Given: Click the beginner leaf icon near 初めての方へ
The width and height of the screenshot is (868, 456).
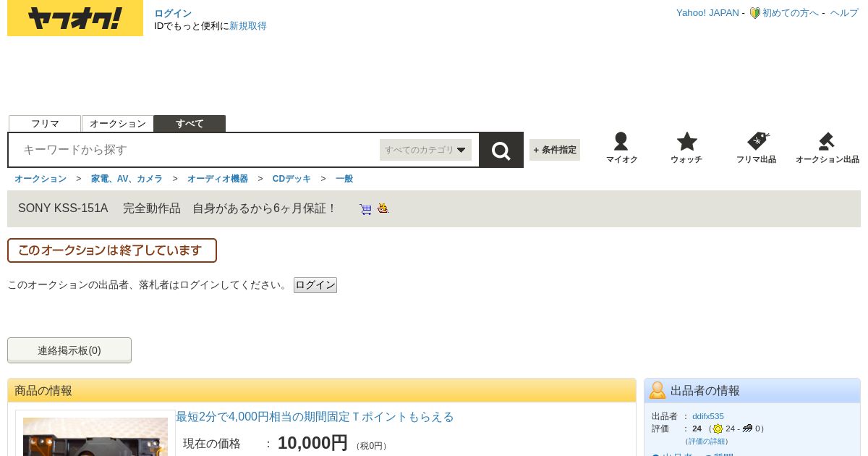Looking at the screenshot, I should [x=754, y=13].
